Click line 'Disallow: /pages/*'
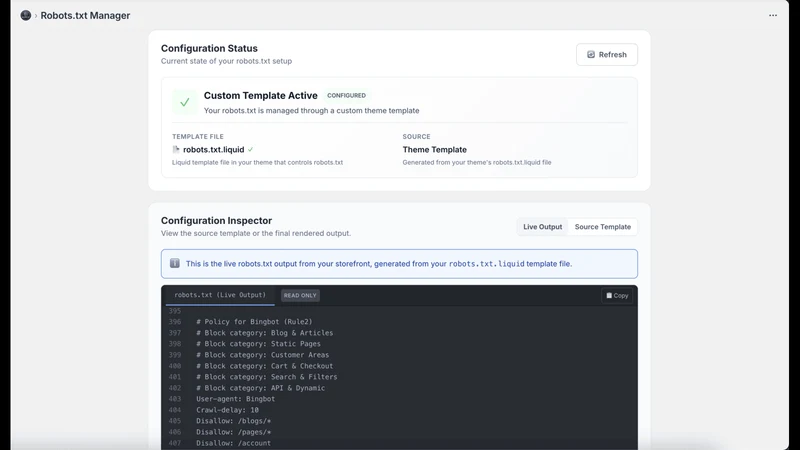This screenshot has height=450, width=800. pos(233,432)
